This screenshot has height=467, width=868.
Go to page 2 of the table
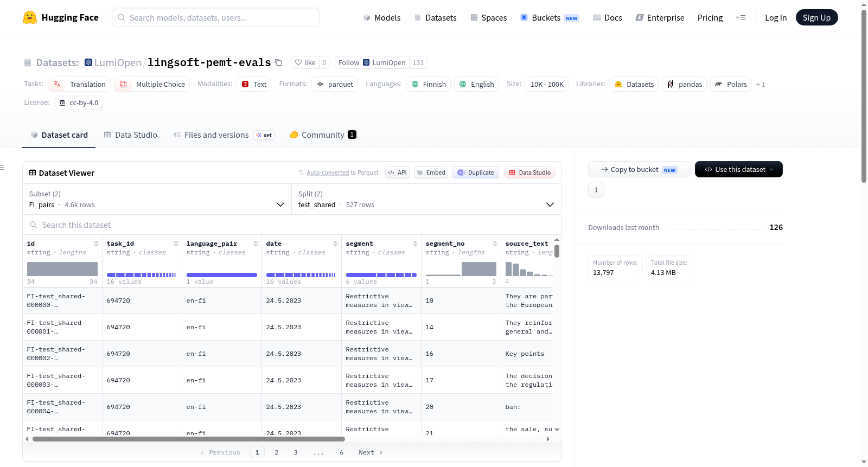[276, 452]
